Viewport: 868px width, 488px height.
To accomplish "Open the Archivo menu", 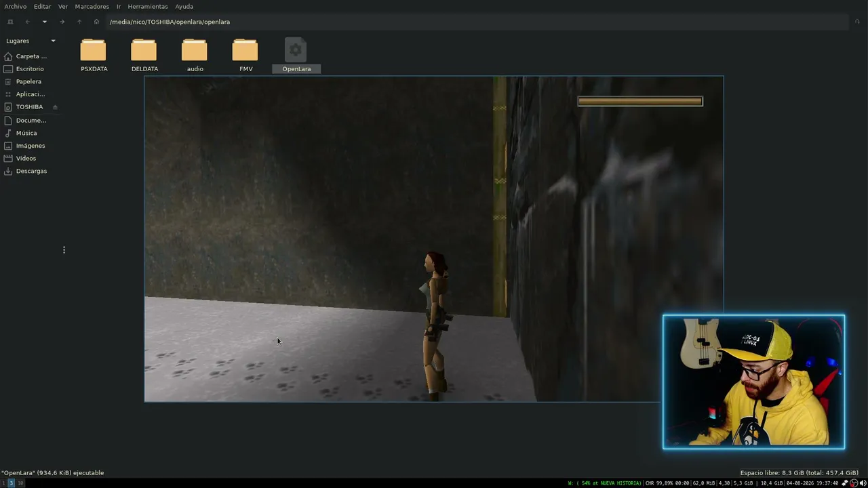I will click(x=16, y=6).
